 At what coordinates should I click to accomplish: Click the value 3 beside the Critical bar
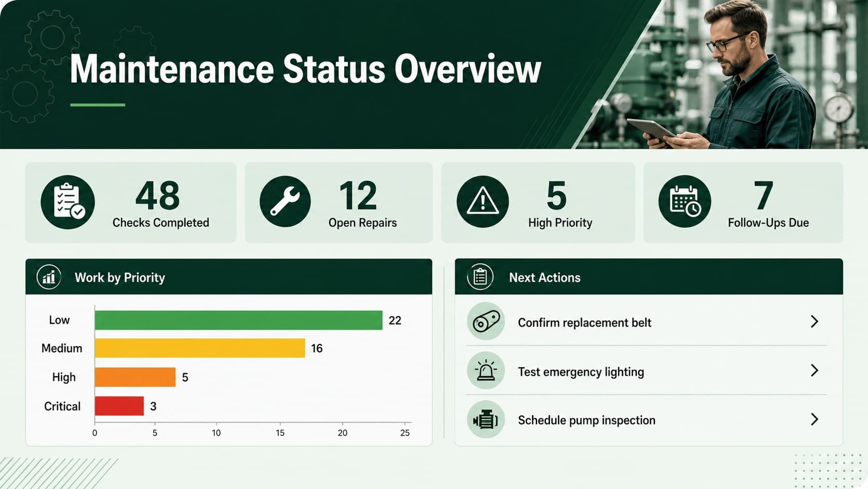coord(153,406)
